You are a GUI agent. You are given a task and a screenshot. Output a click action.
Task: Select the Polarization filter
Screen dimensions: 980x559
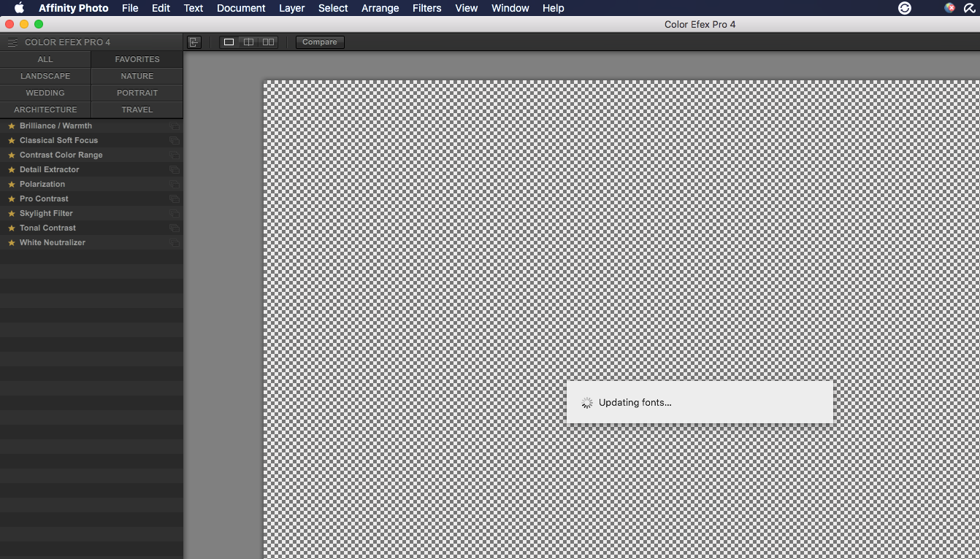coord(91,184)
